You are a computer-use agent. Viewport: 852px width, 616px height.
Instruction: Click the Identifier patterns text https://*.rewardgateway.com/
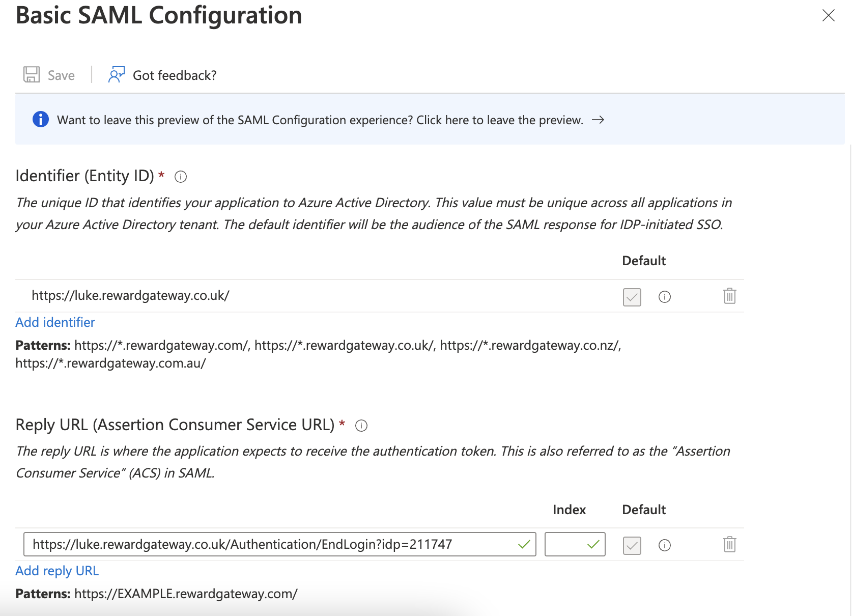(161, 345)
